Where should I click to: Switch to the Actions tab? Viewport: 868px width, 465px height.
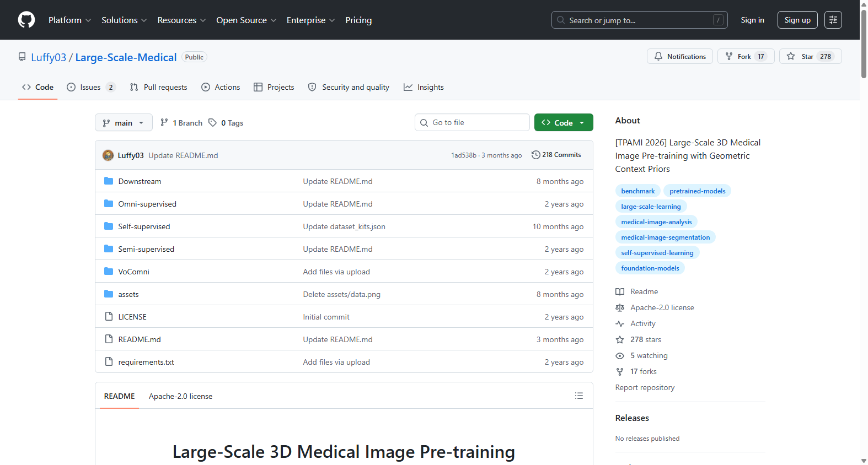(x=221, y=87)
